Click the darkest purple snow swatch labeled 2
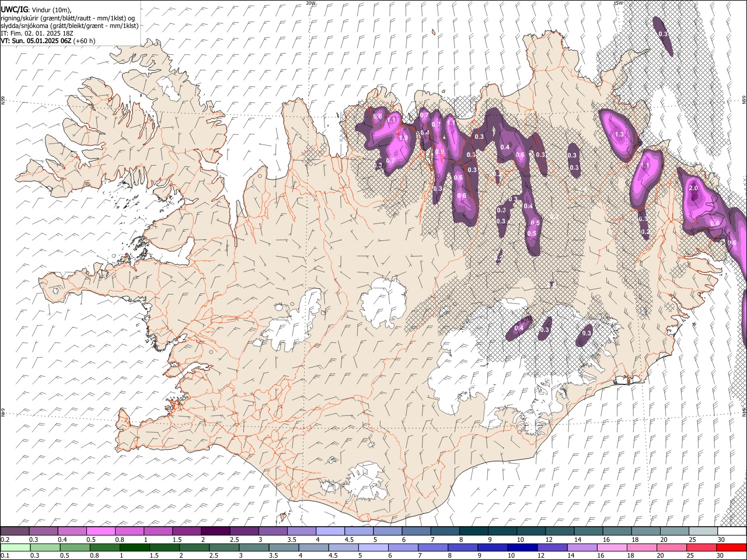Image resolution: width=747 pixels, height=560 pixels. (x=215, y=531)
